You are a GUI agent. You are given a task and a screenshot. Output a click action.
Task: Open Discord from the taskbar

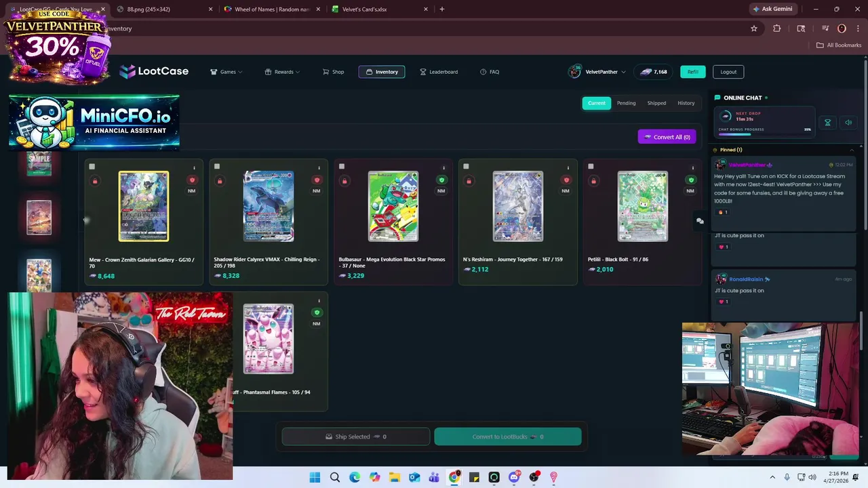[x=514, y=477]
